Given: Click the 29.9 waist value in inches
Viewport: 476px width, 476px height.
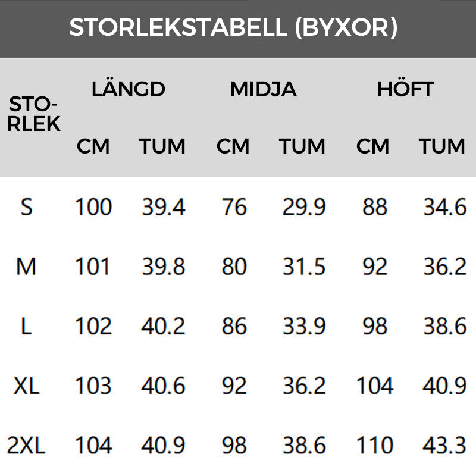Looking at the screenshot, I should click(x=304, y=207).
